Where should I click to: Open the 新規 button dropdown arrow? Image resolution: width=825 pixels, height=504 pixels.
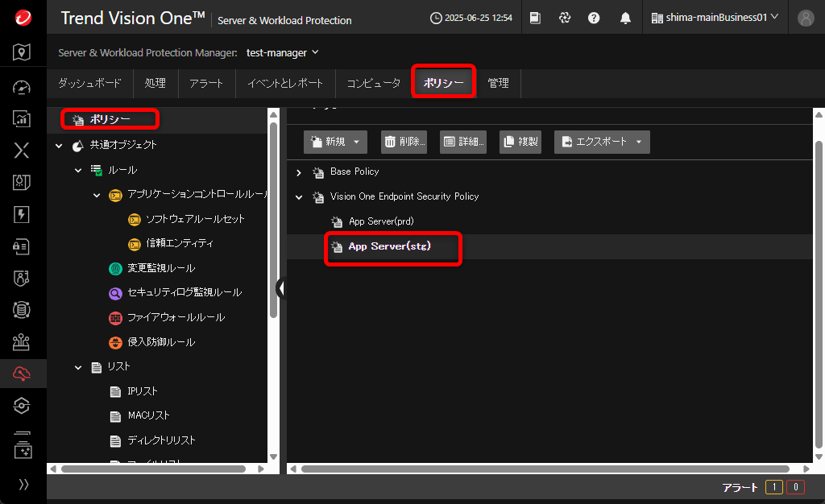click(357, 142)
